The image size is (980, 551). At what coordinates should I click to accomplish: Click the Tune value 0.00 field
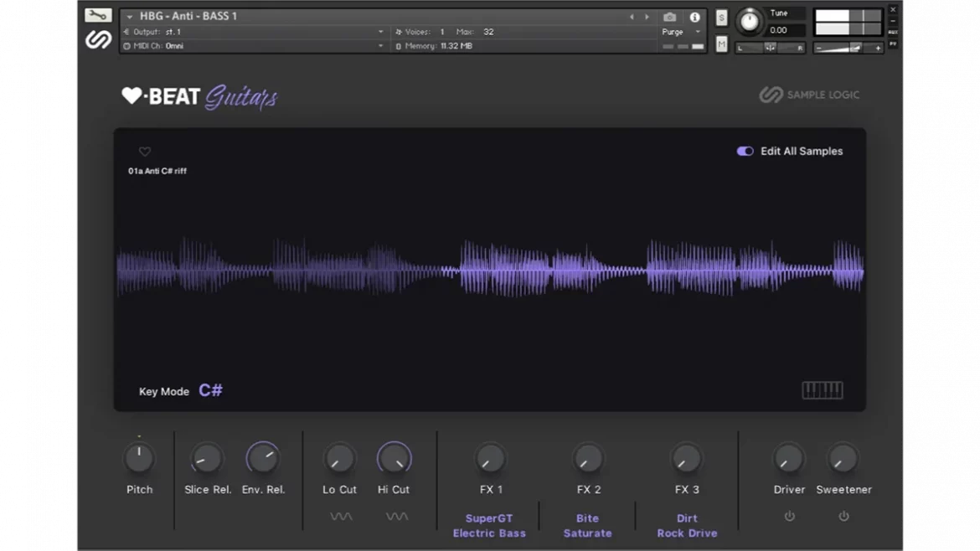pos(786,30)
